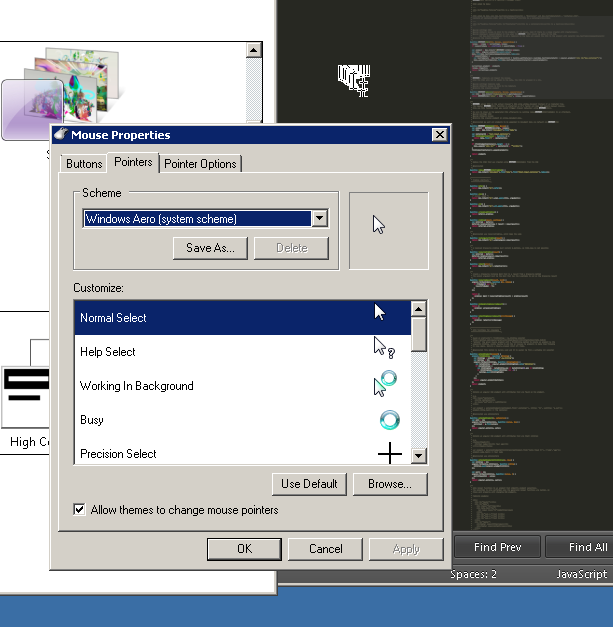The height and width of the screenshot is (627, 613).
Task: Click the Help Select question-mark cursor icon
Action: pos(384,347)
